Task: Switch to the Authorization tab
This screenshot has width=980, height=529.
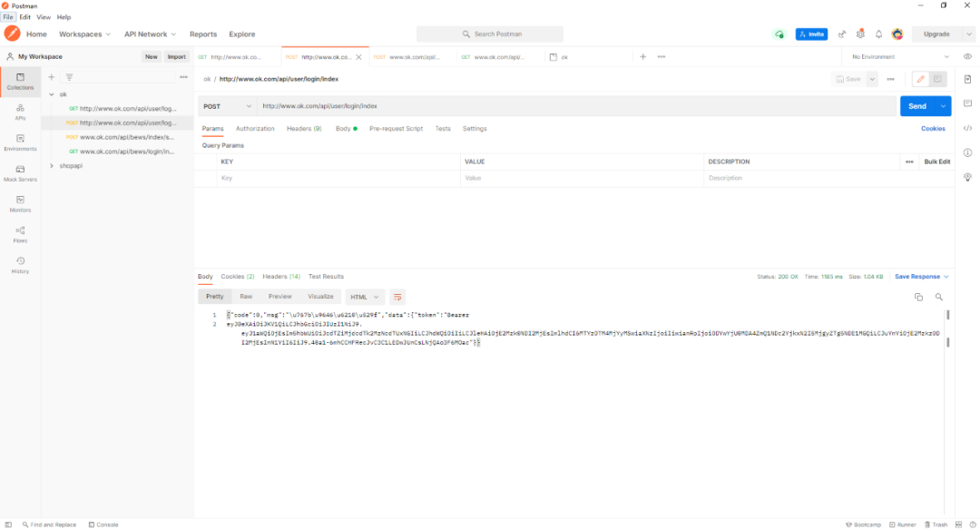Action: [x=255, y=129]
